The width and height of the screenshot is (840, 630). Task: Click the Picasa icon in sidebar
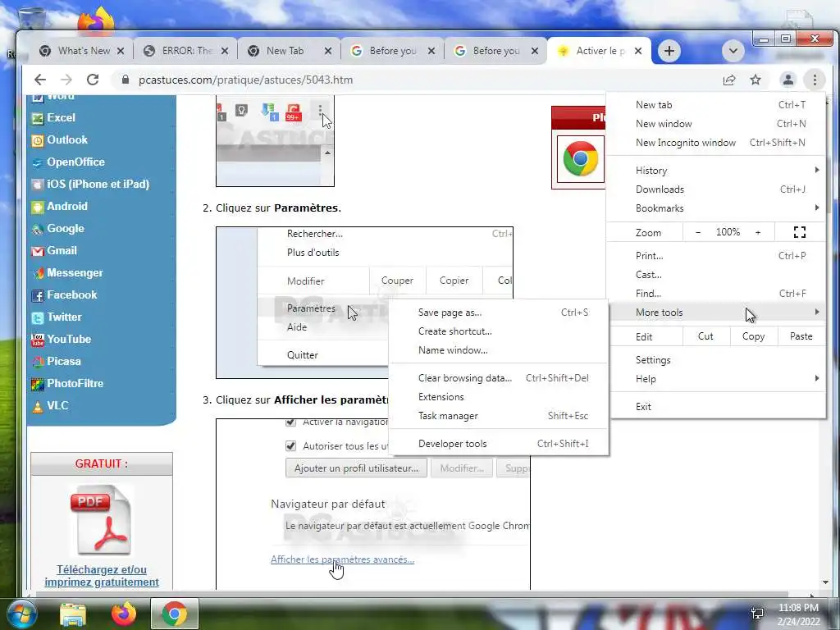pyautogui.click(x=38, y=362)
